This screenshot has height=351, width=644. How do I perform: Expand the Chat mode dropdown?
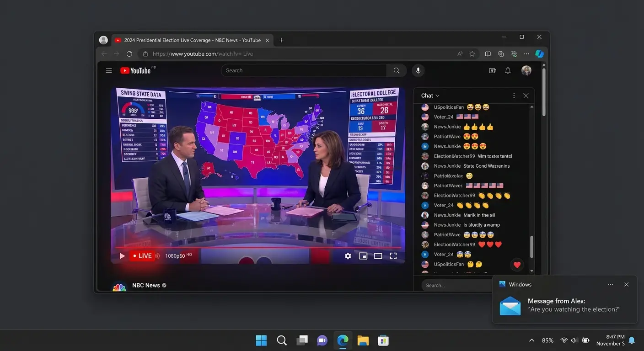click(x=430, y=96)
